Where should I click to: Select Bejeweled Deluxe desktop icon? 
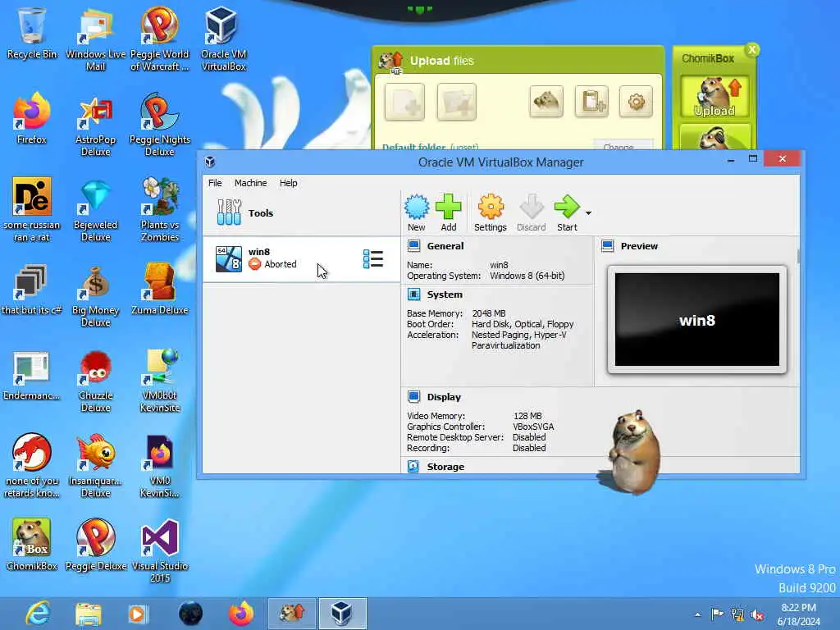pos(95,210)
